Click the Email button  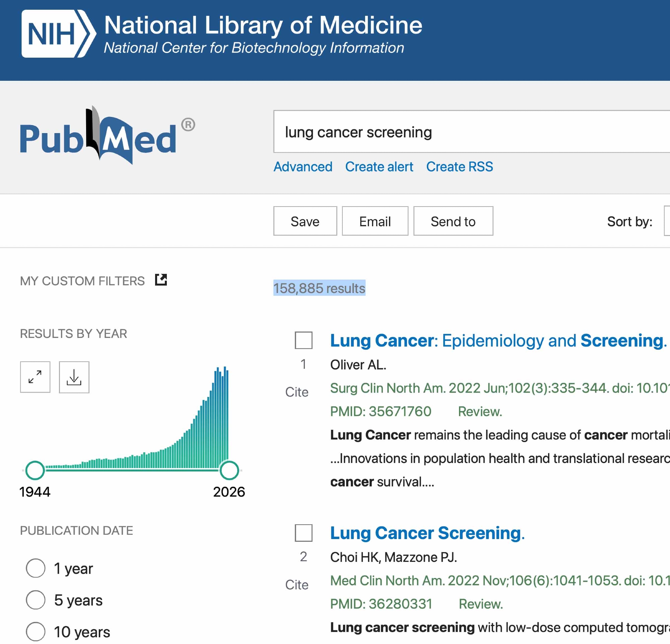[375, 221]
